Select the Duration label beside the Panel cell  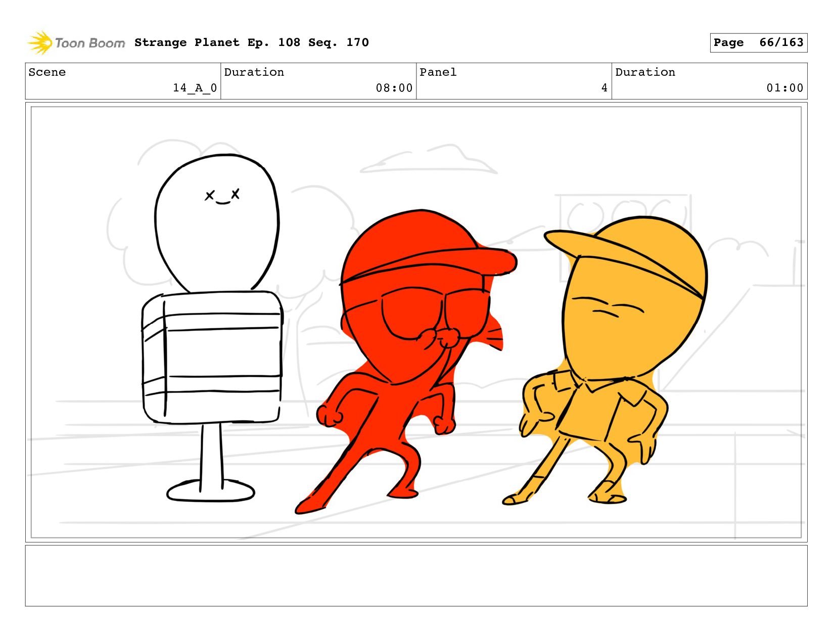(645, 72)
